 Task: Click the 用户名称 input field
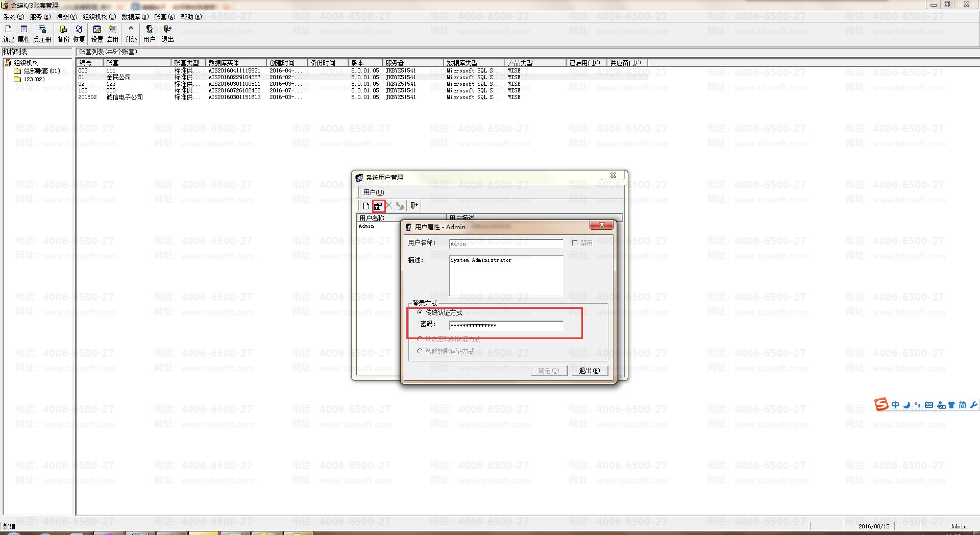point(506,244)
